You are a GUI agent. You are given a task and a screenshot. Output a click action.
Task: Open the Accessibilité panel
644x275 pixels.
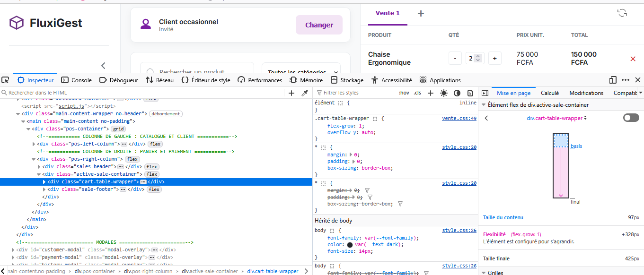click(391, 80)
